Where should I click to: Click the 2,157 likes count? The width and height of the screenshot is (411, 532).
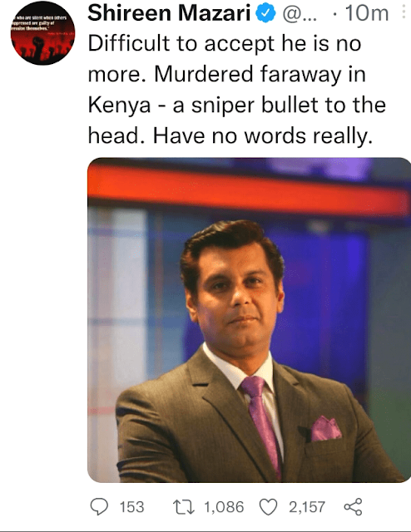(x=307, y=507)
